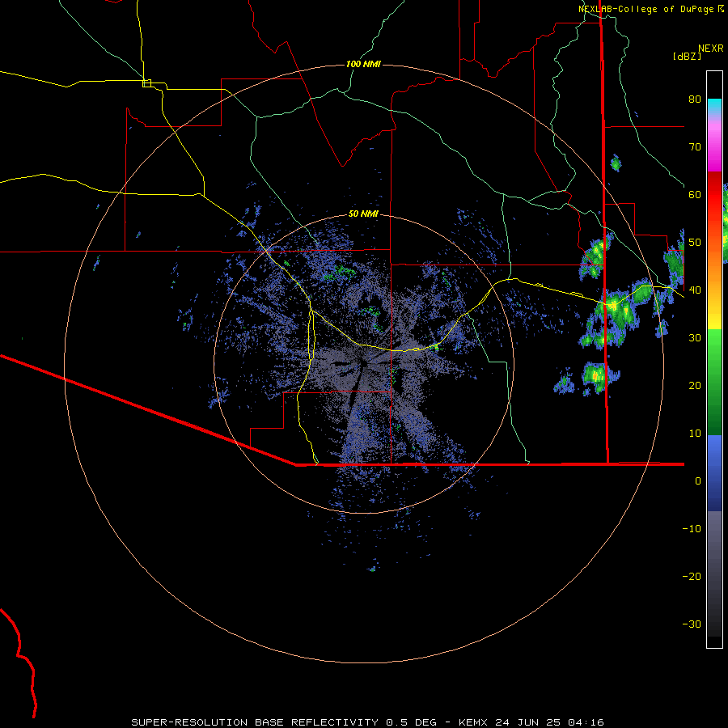Image resolution: width=728 pixels, height=728 pixels.
Task: Click the yellow highway junction square at top left
Action: tap(146, 83)
